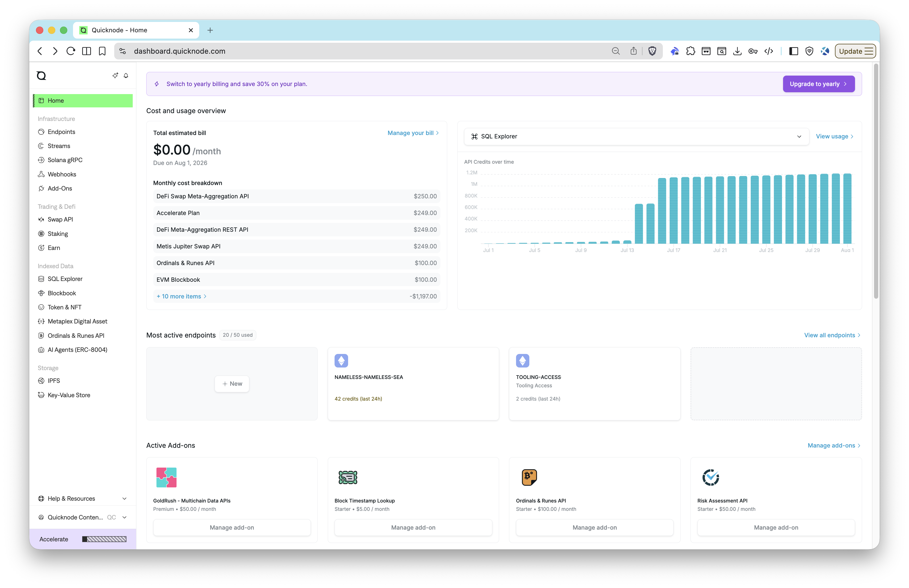Click the + New endpoint button
This screenshot has width=909, height=588.
click(x=232, y=384)
